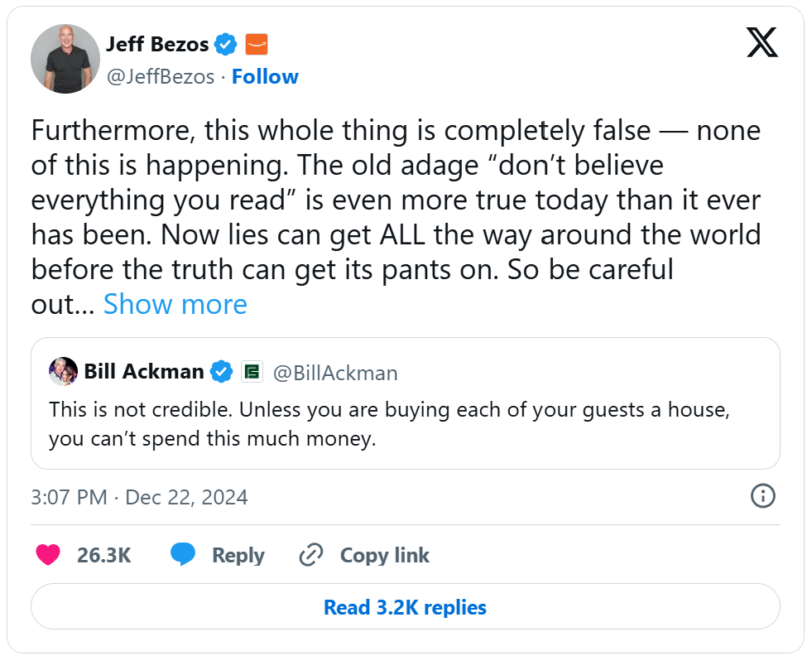Click the Jeff Bezos display name

157,44
